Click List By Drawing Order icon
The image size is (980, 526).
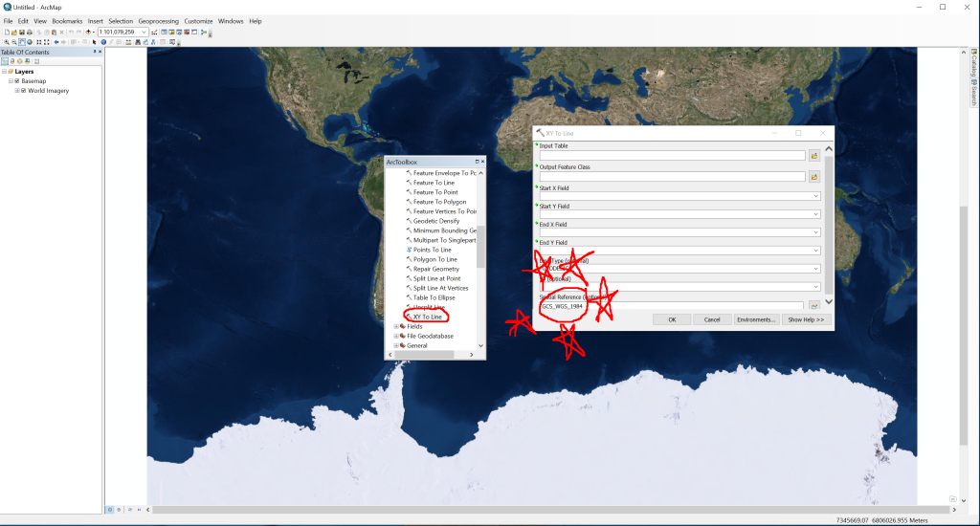tap(5, 61)
